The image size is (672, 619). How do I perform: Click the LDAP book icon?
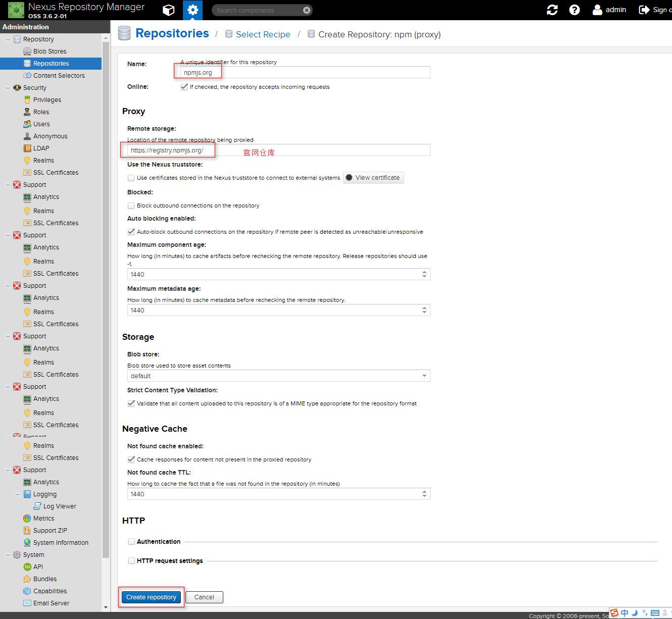pyautogui.click(x=27, y=148)
